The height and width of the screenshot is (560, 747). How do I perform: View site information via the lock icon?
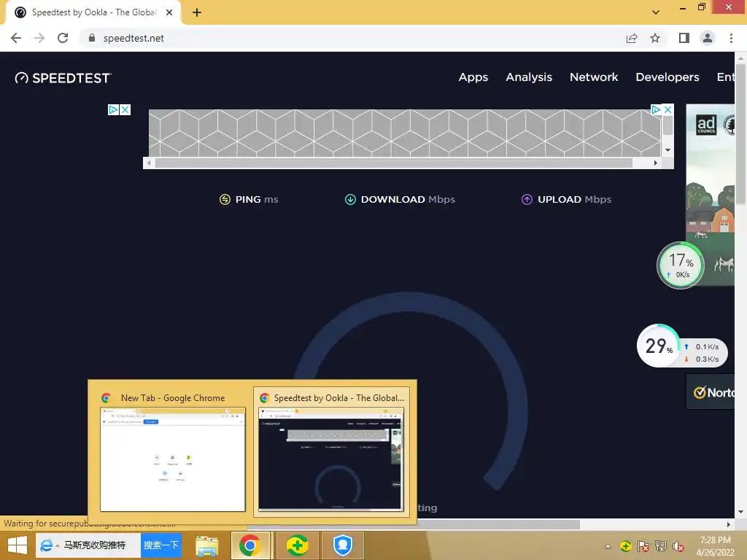tap(92, 38)
